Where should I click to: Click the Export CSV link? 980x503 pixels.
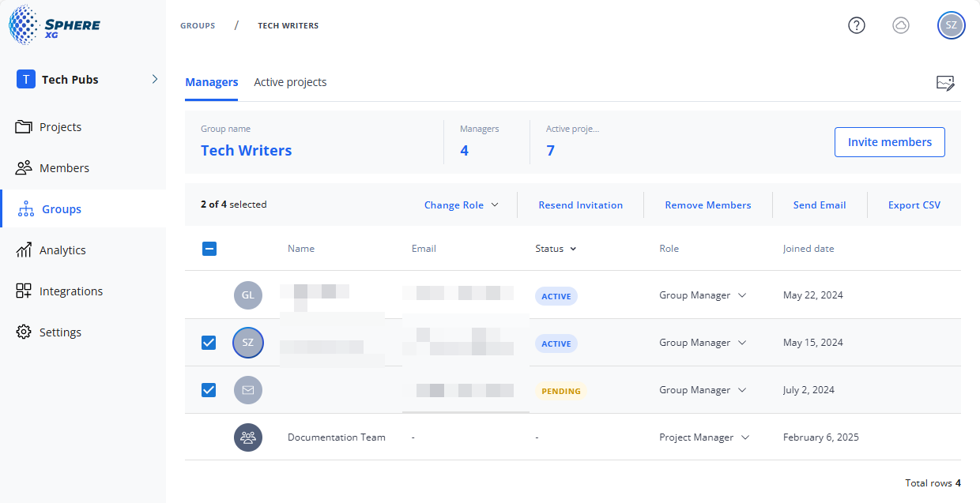pos(914,205)
